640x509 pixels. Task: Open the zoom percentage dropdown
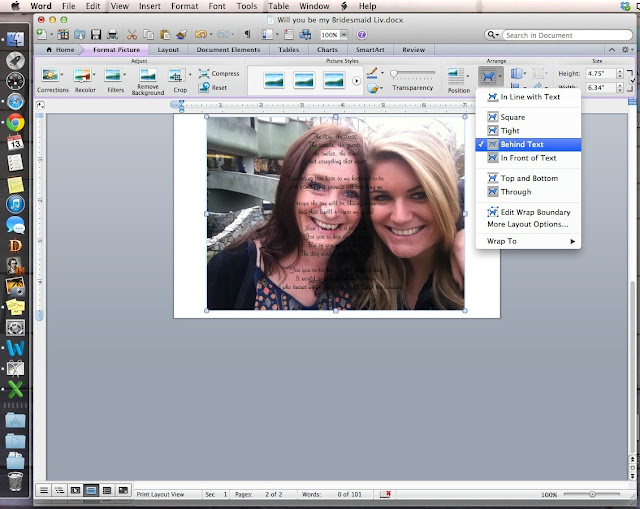coord(344,35)
